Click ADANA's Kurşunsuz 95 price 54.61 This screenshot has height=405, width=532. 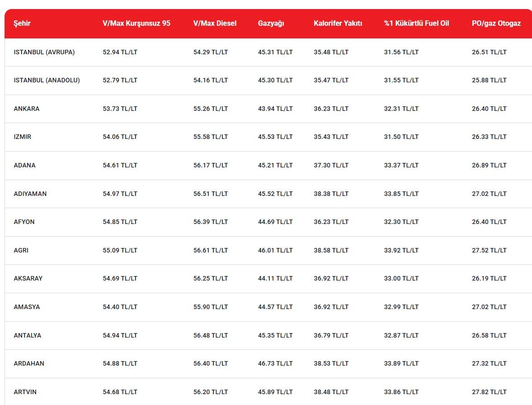[x=120, y=165]
